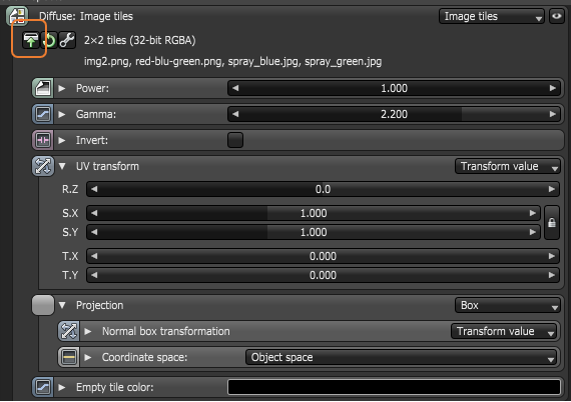Click the Empty tile color pin icon
This screenshot has width=571, height=402.
(x=43, y=387)
